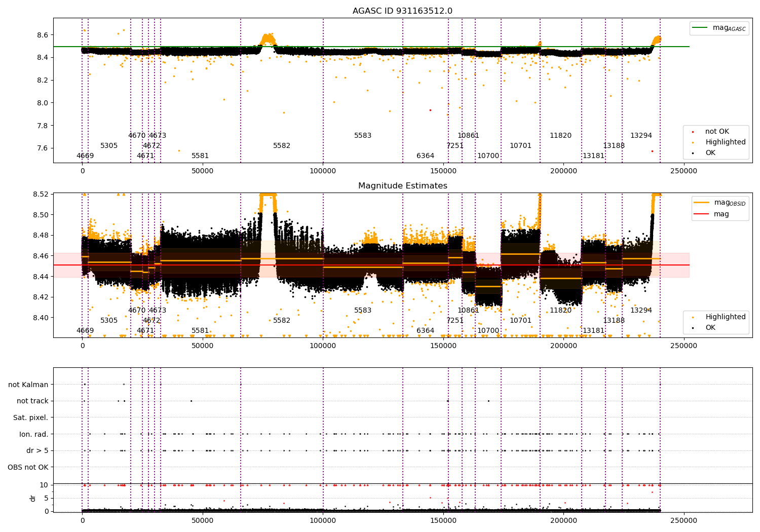Click obsid label "13188" in top plot
760x532 pixels.
click(614, 146)
